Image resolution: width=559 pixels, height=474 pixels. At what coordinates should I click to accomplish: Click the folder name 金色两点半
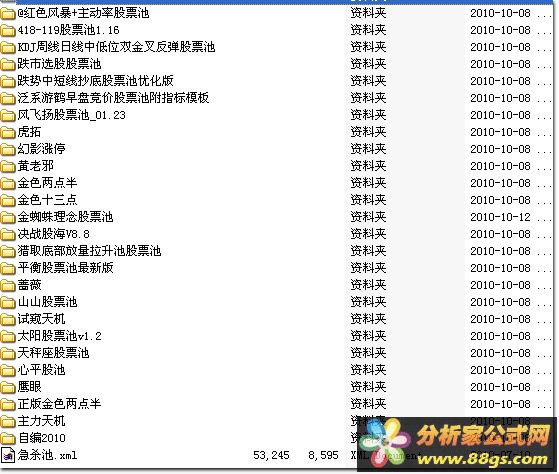pos(47,183)
